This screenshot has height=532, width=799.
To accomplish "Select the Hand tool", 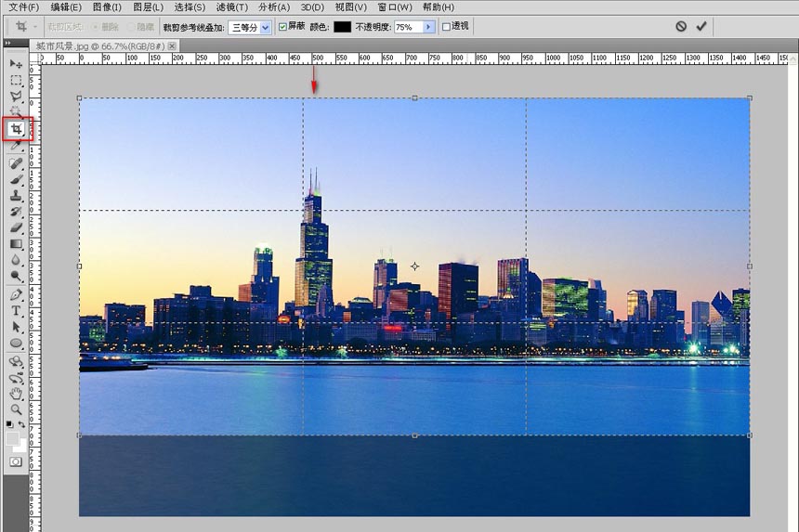I will point(16,394).
